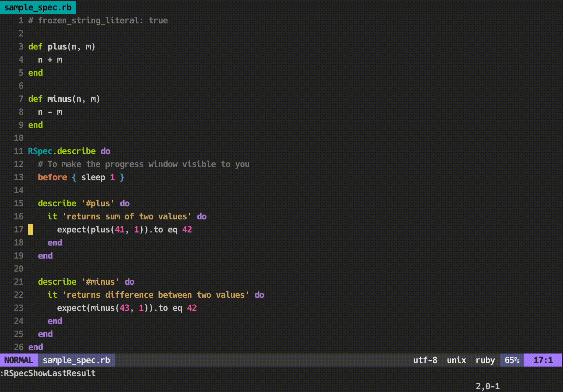Click the utf-8 encoding indicator
This screenshot has height=392, width=563.
click(425, 360)
